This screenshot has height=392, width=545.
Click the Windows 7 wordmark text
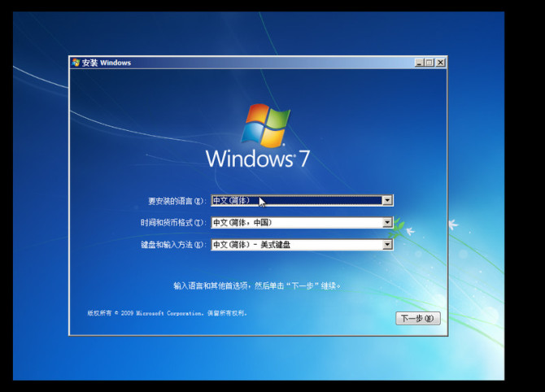[x=257, y=158]
